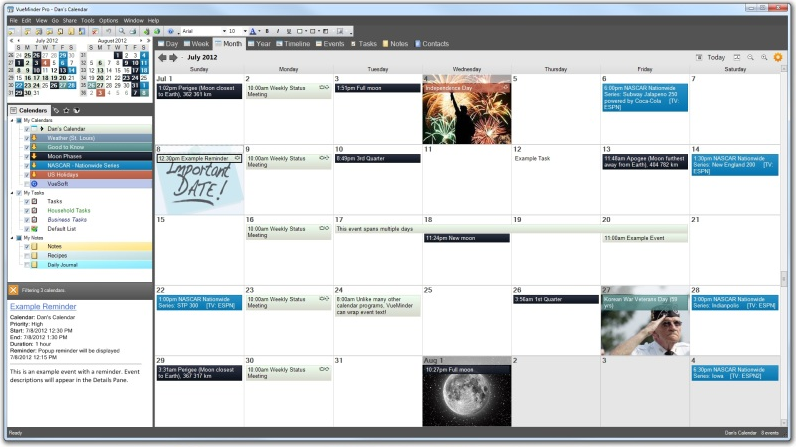Click the orange settings gear icon
The image size is (796, 447).
778,57
